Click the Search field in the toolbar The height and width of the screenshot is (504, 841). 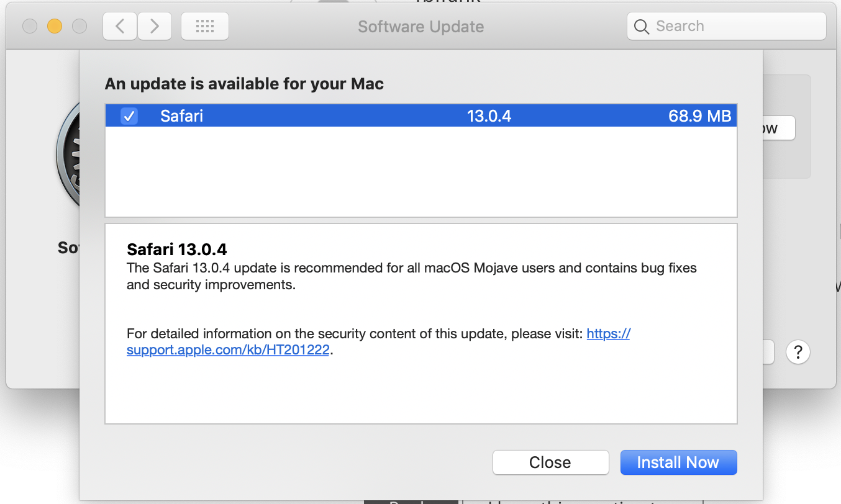pos(727,27)
